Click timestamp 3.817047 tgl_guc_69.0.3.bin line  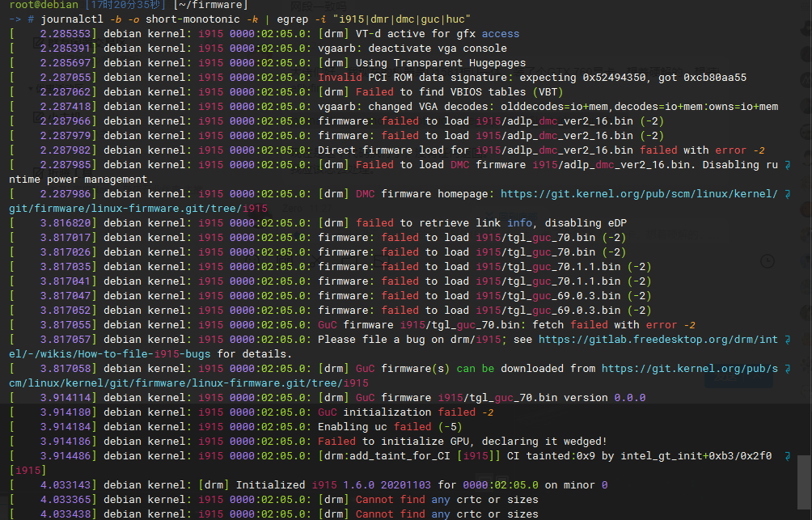pos(66,295)
